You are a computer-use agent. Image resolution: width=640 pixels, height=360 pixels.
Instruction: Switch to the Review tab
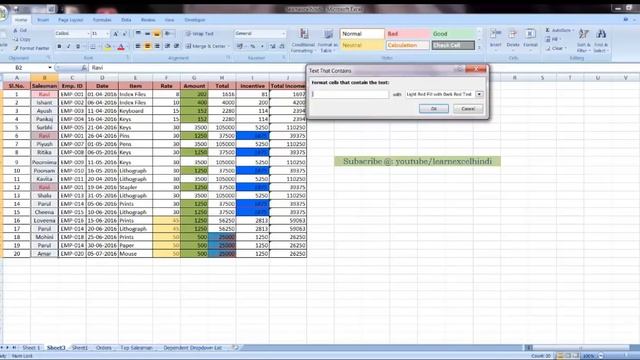[148, 20]
